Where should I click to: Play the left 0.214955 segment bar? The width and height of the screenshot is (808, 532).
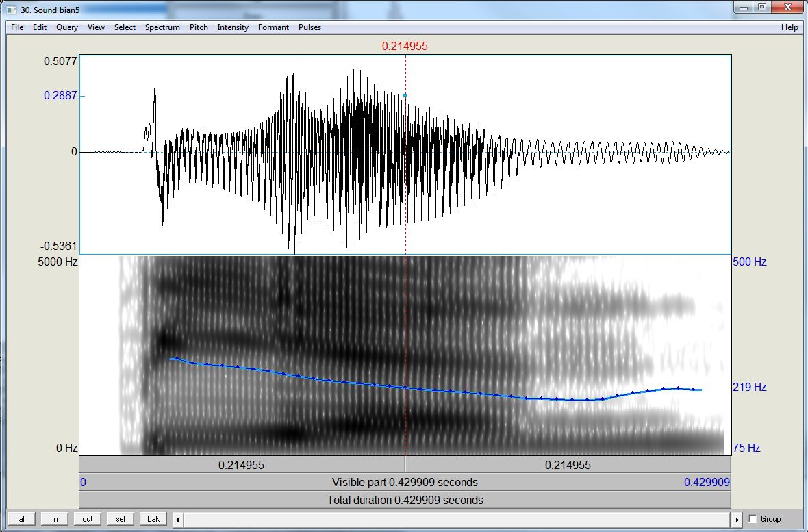pyautogui.click(x=242, y=465)
